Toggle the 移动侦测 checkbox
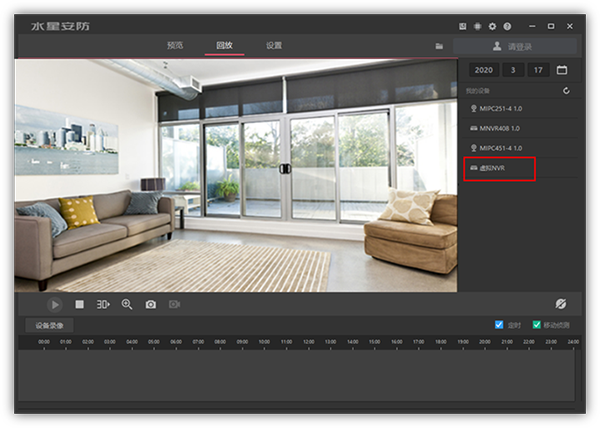Viewport: 600px width, 428px height. pos(537,324)
